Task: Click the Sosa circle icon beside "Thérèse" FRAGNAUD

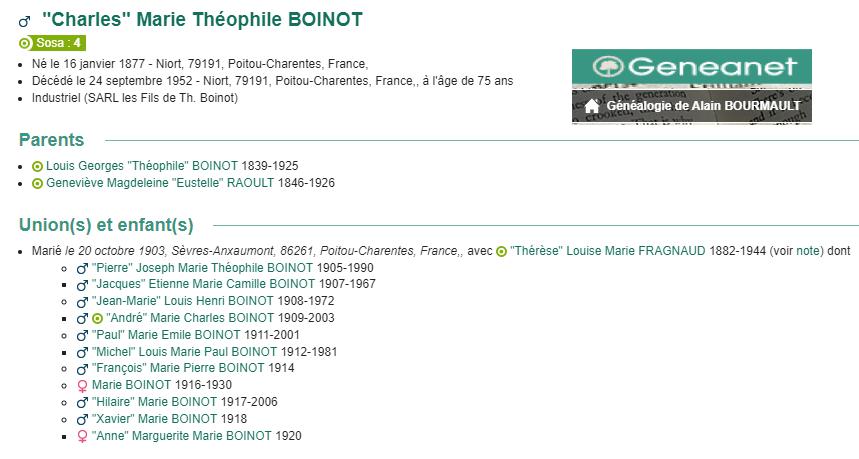Action: tap(501, 251)
